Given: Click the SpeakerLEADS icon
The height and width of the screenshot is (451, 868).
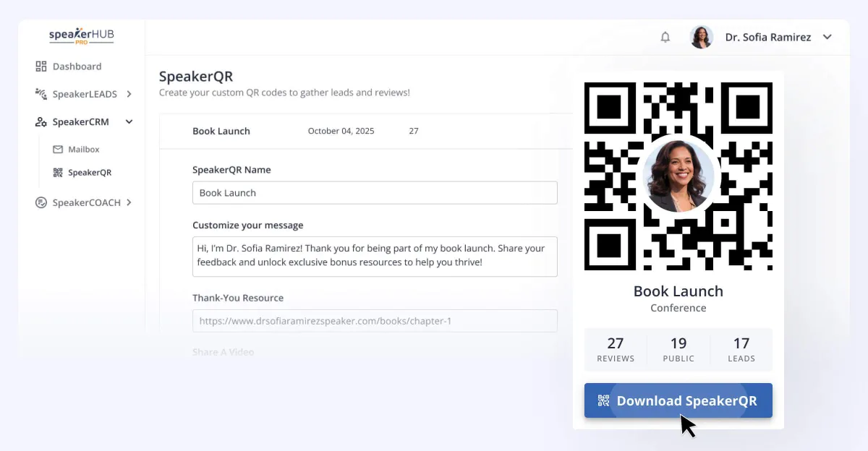Looking at the screenshot, I should (41, 94).
